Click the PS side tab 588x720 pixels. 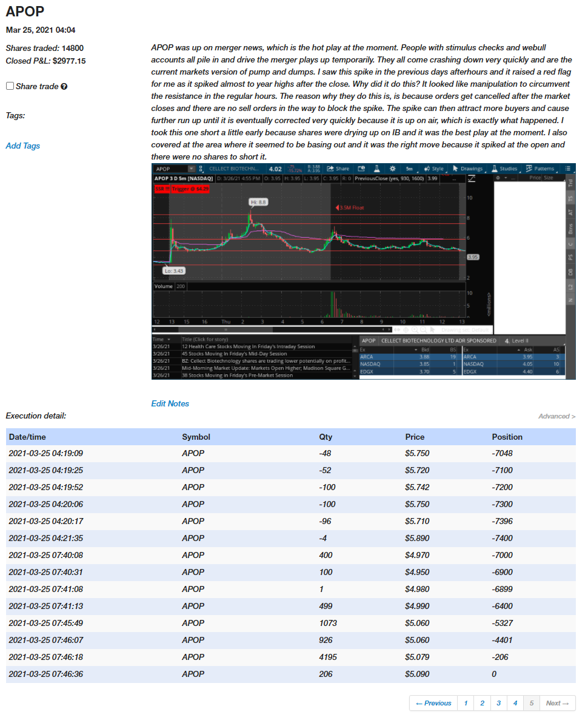pos(570,257)
